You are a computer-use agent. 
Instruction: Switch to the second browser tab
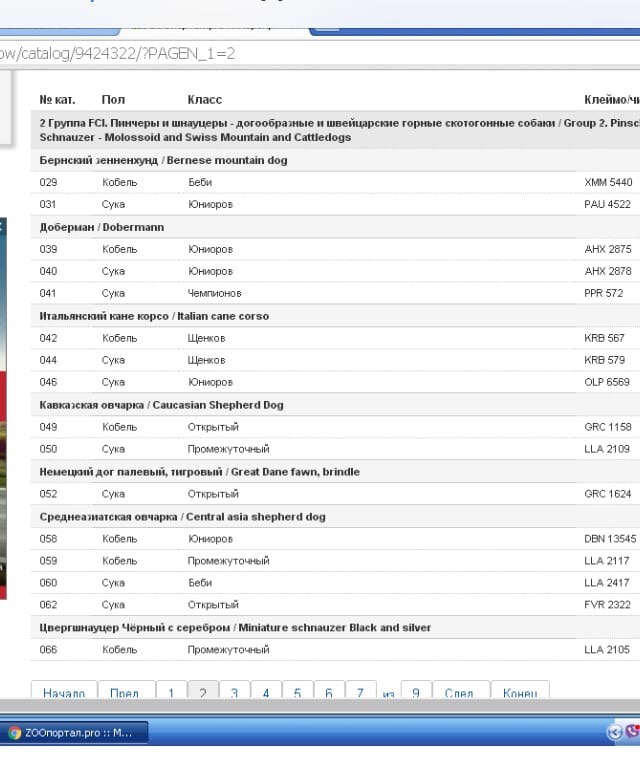pyautogui.click(x=400, y=27)
